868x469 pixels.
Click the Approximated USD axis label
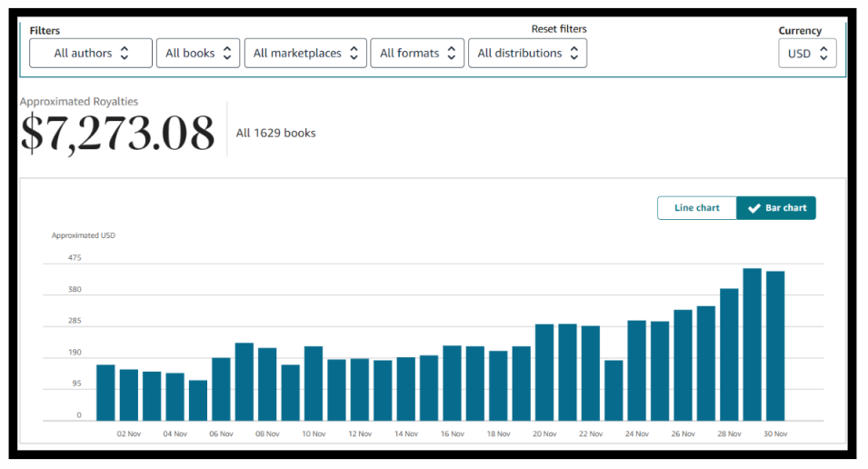click(84, 235)
